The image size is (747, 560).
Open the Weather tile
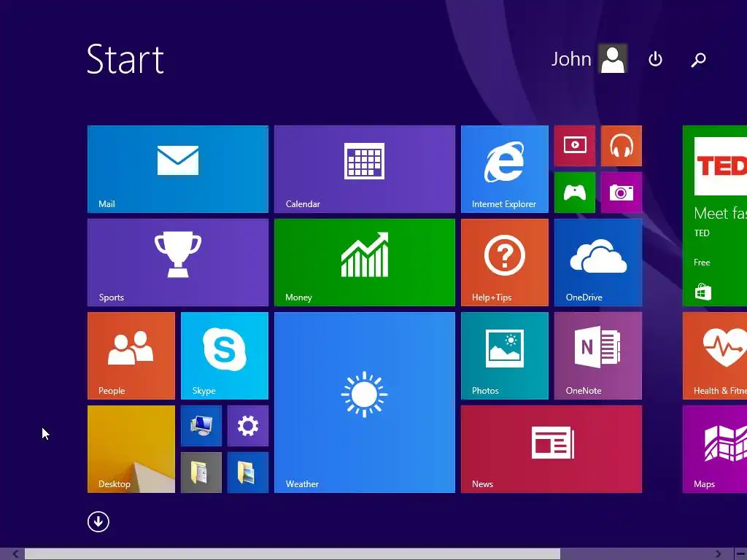pyautogui.click(x=365, y=402)
